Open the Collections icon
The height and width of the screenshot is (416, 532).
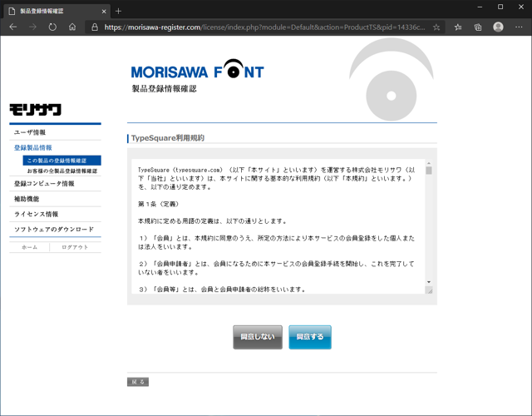tap(478, 27)
